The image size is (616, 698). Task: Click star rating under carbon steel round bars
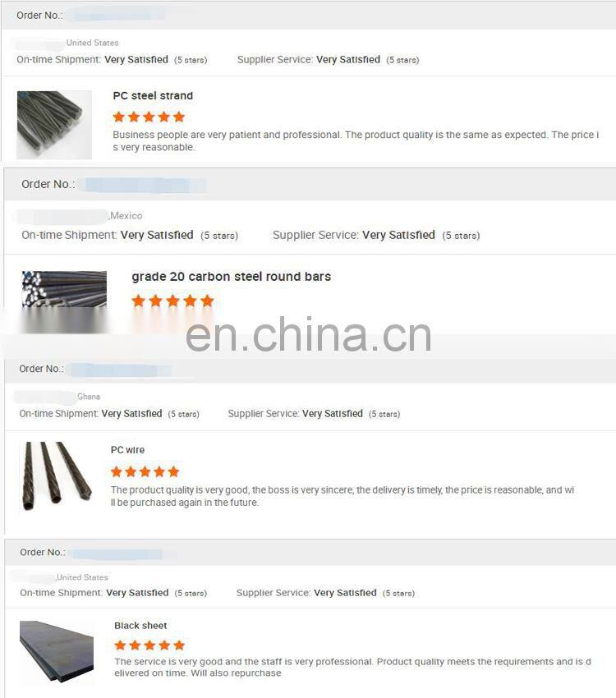click(x=172, y=301)
